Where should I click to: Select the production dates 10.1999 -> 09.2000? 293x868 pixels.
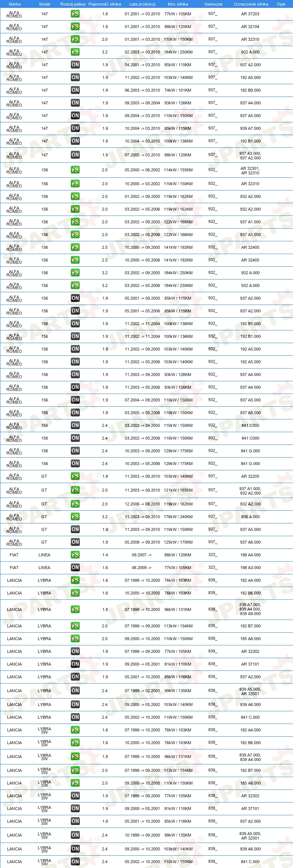click(142, 835)
